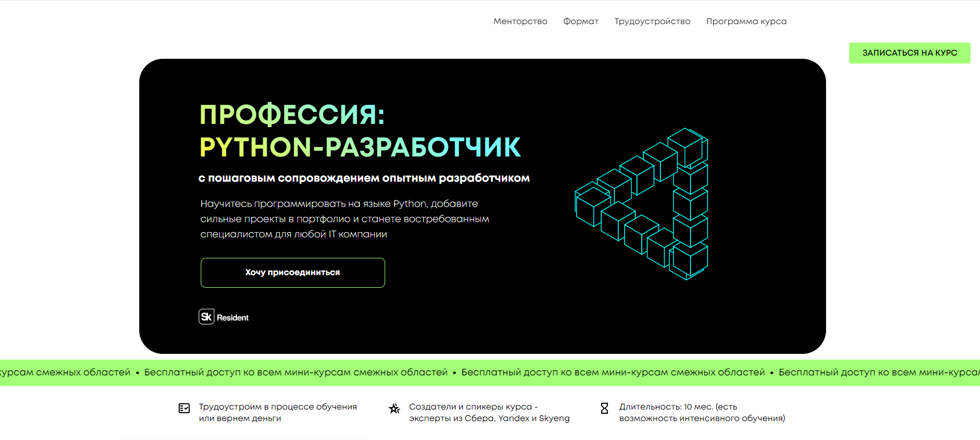This screenshot has width=980, height=440.
Task: Click the checklist icon beside Трудоустроим text
Action: [184, 408]
